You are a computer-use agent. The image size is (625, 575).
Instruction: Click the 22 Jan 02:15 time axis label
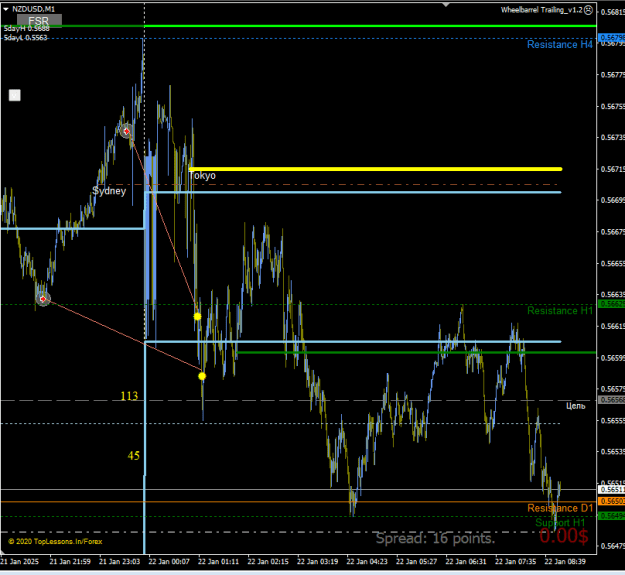[268, 561]
